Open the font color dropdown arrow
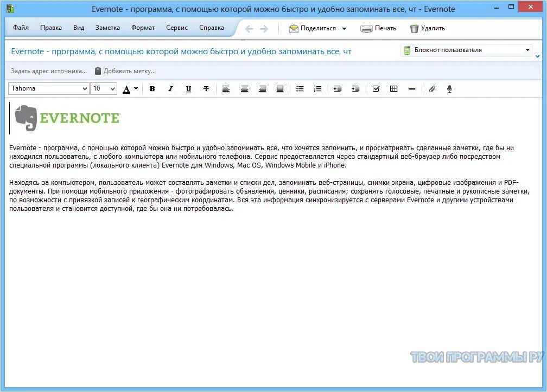The width and height of the screenshot is (547, 392). point(136,88)
